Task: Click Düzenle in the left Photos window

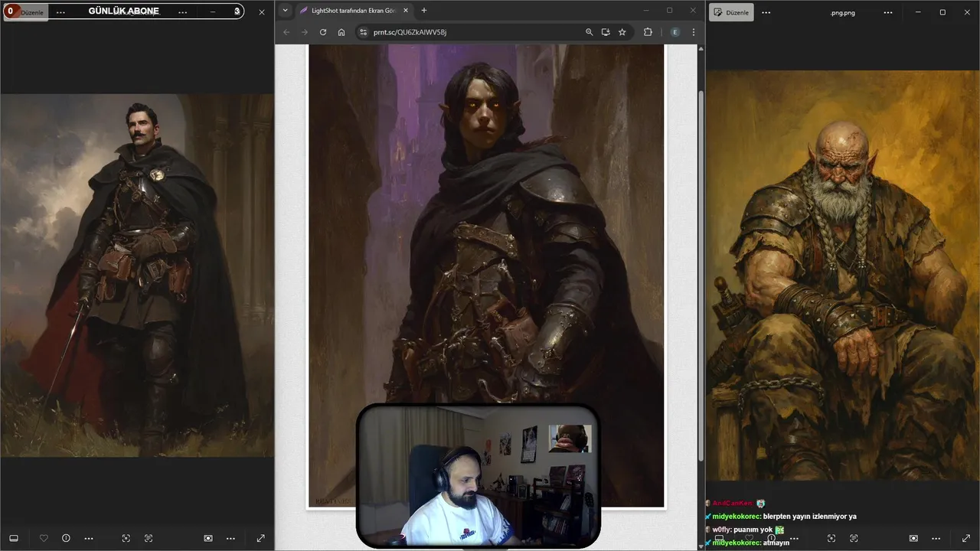Action: (26, 12)
